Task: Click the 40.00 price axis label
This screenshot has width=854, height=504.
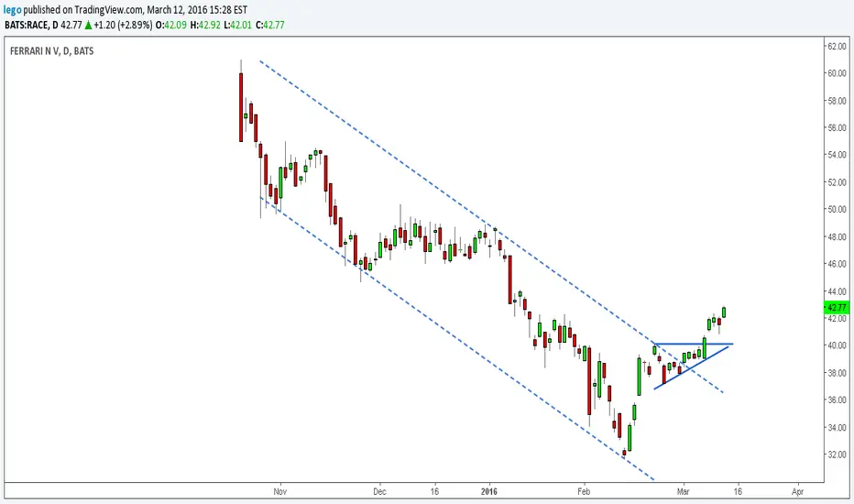Action: (837, 345)
